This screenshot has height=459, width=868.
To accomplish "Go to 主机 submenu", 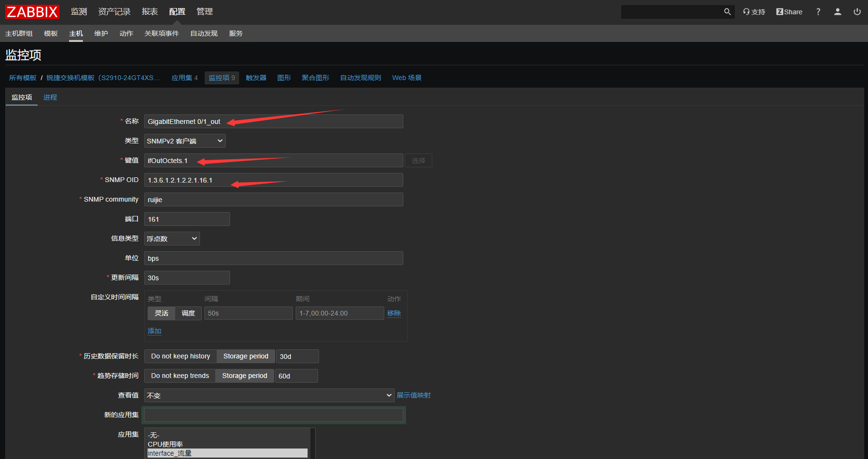I will 76,33.
